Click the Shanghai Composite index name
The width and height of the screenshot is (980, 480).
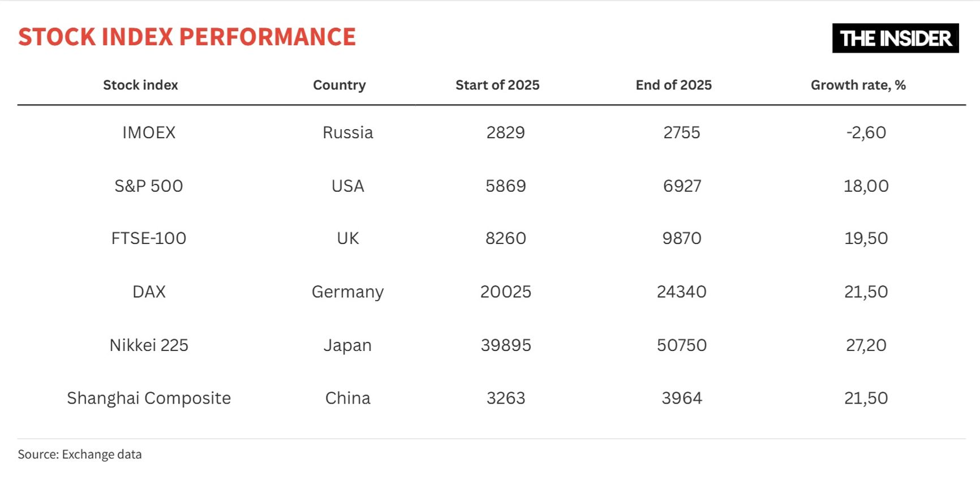pos(149,398)
